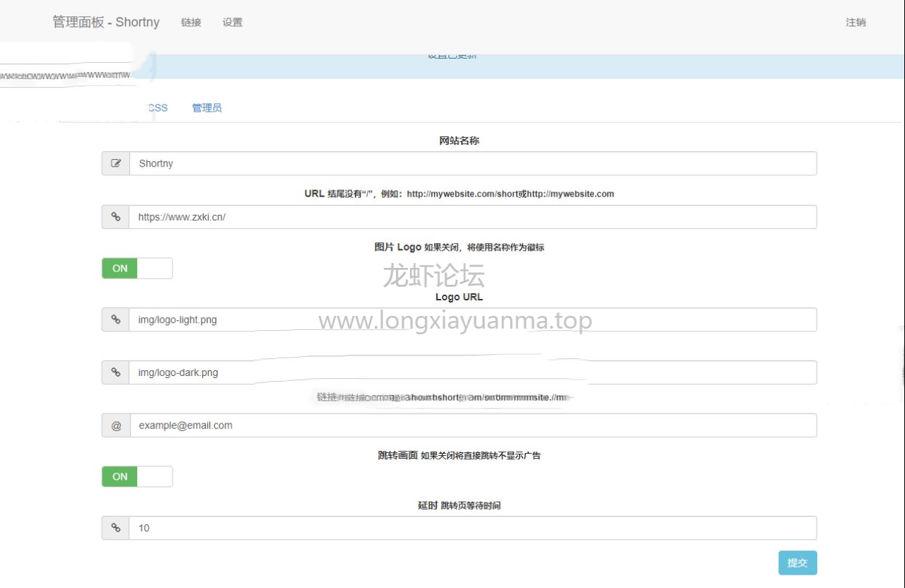Focus the delay field containing 10
The height and width of the screenshot is (588, 905).
click(x=473, y=528)
